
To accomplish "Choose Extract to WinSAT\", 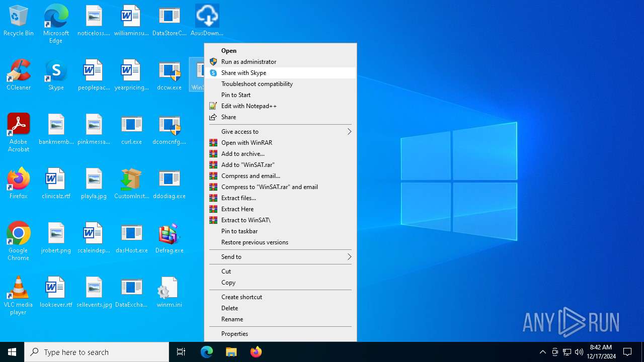I will [x=280, y=220].
